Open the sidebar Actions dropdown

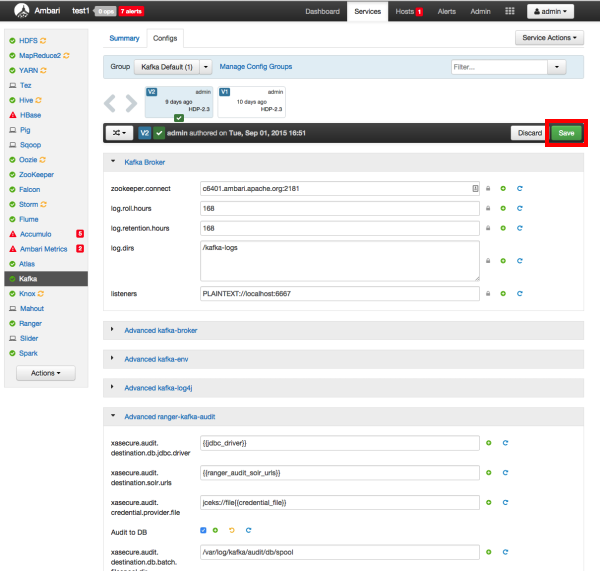(46, 373)
